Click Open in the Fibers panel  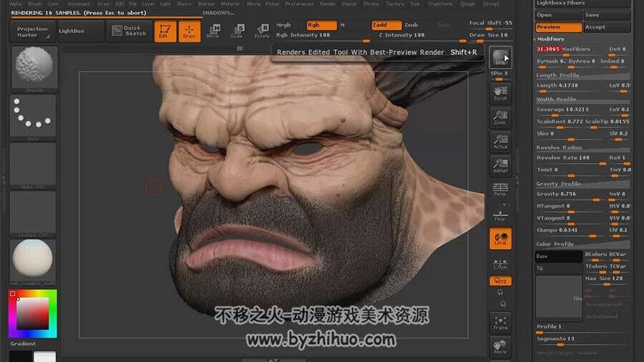558,15
